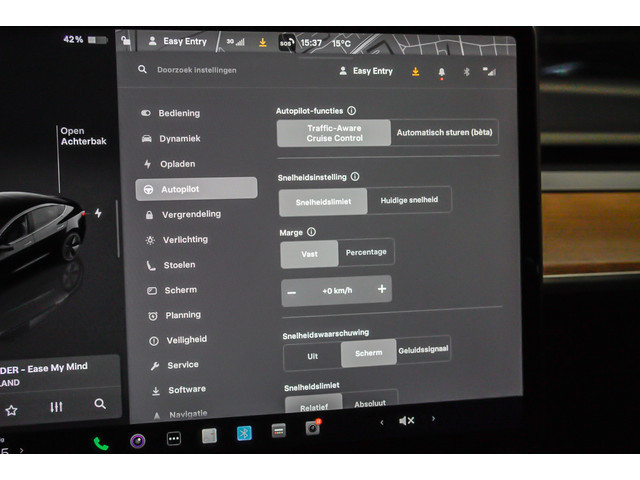Select Percentage for Marge

[366, 252]
